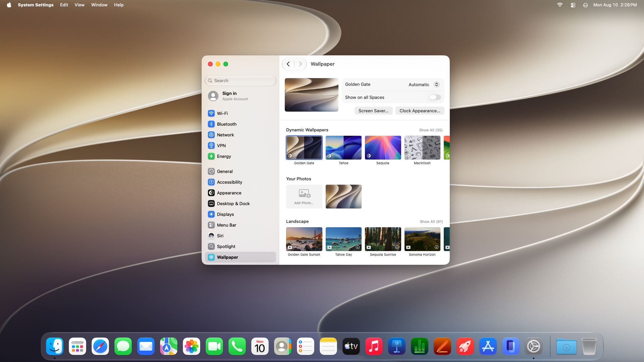Open Wi-Fi settings icon in sidebar
Viewport: 644px width, 362px height.
[211, 113]
